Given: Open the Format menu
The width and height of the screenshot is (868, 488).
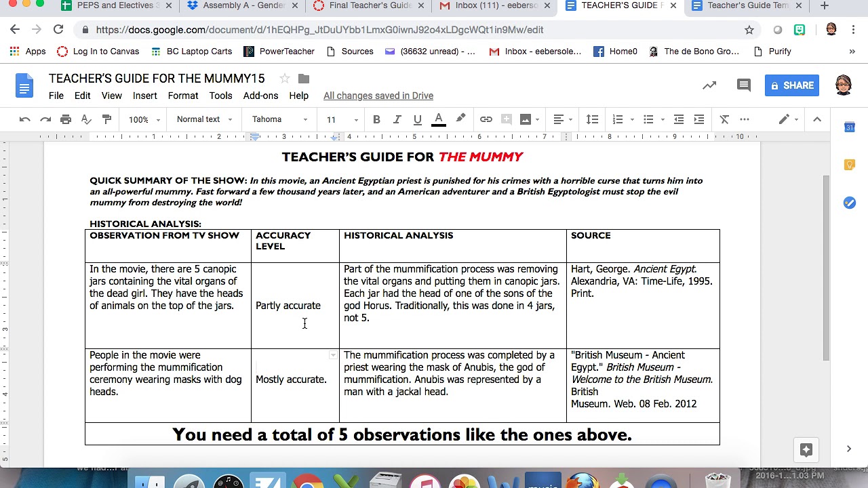Looking at the screenshot, I should [x=183, y=96].
